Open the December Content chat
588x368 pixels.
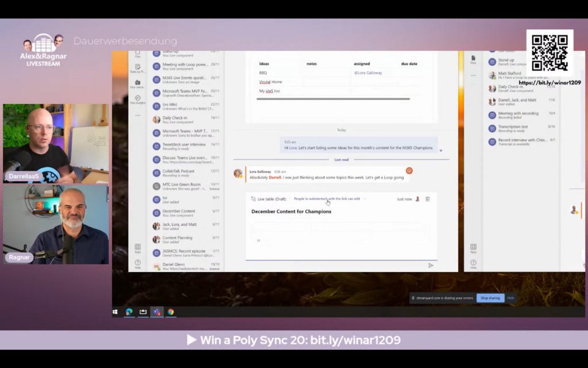coord(187,213)
